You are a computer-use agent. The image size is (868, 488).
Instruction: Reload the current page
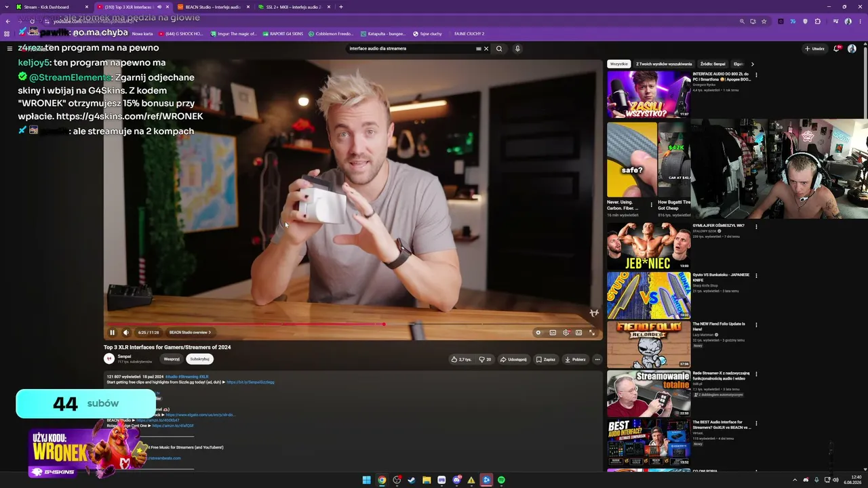click(x=32, y=21)
